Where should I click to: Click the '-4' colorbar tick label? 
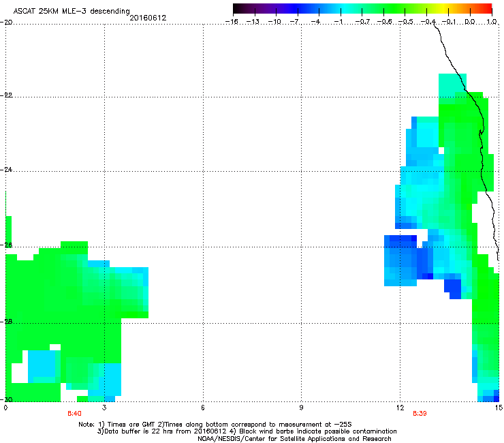coord(316,22)
